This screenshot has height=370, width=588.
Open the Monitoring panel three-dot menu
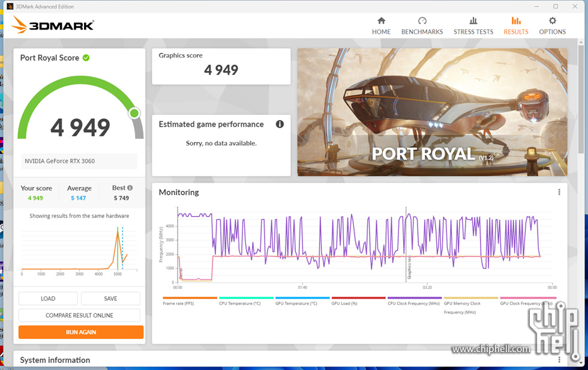[559, 192]
